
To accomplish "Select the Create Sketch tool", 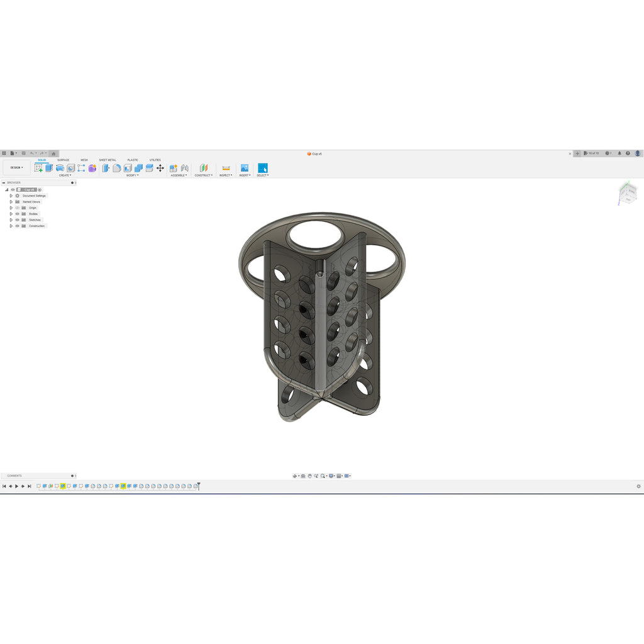I will (x=38, y=168).
